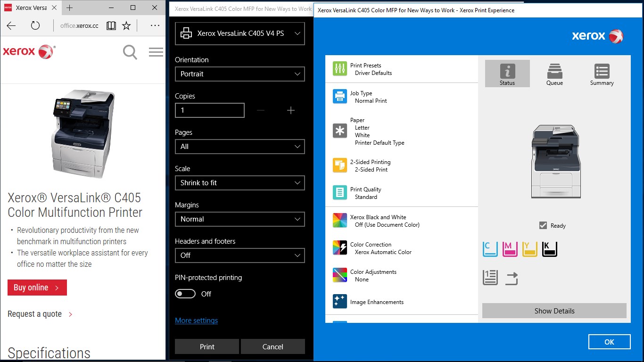Viewport: 644px width, 362px height.
Task: Click the Edge address bar
Action: pos(79,26)
